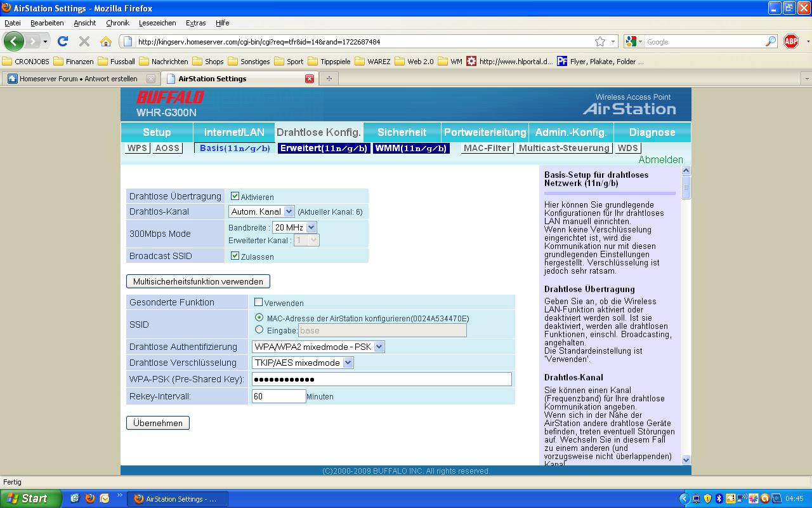Open the Adblock Plus ABP icon
Viewport: 812px width, 508px height.
(791, 41)
